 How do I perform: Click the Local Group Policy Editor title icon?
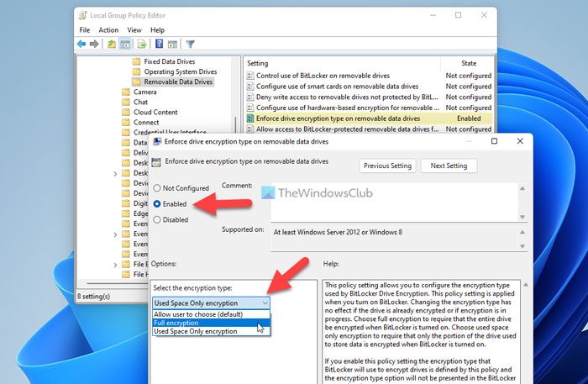82,15
